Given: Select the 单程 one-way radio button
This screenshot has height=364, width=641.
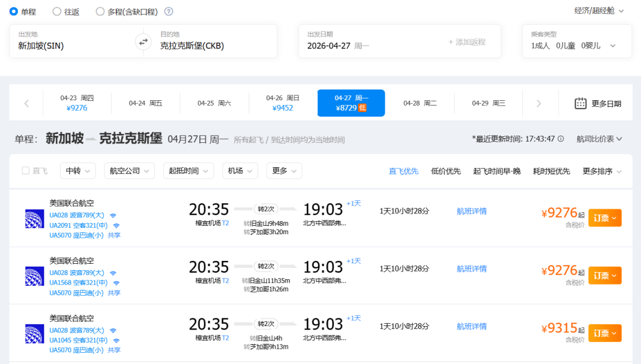Looking at the screenshot, I should tap(14, 11).
